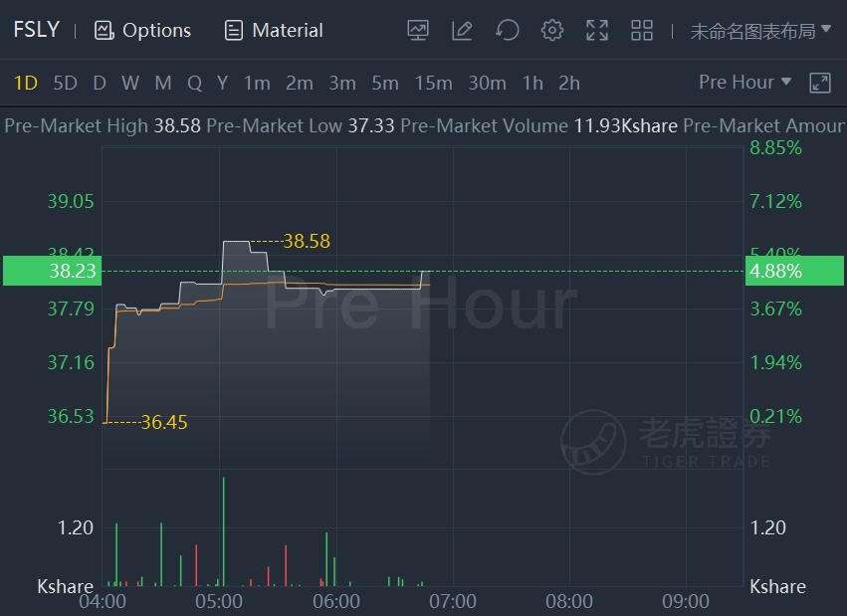Click the Options chart icon

point(142,30)
